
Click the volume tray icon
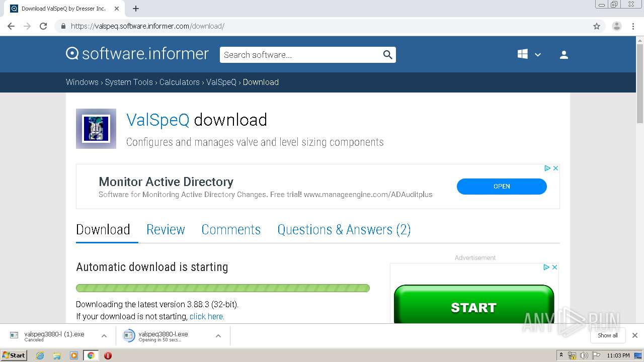click(x=584, y=355)
